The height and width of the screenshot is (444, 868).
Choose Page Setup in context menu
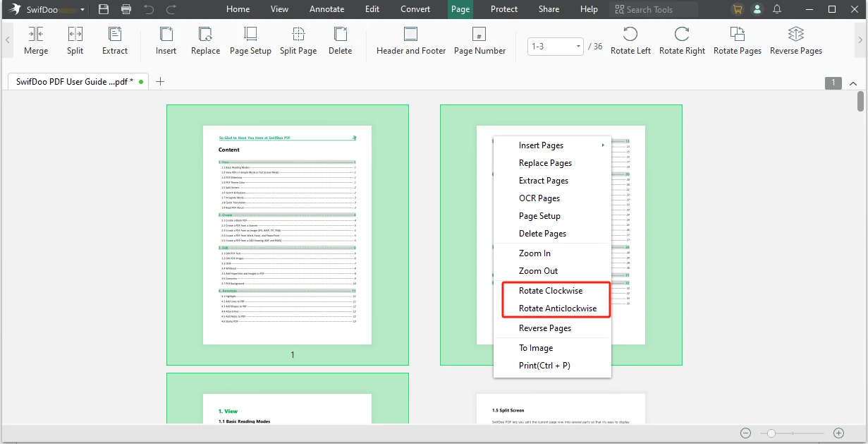click(x=552, y=216)
